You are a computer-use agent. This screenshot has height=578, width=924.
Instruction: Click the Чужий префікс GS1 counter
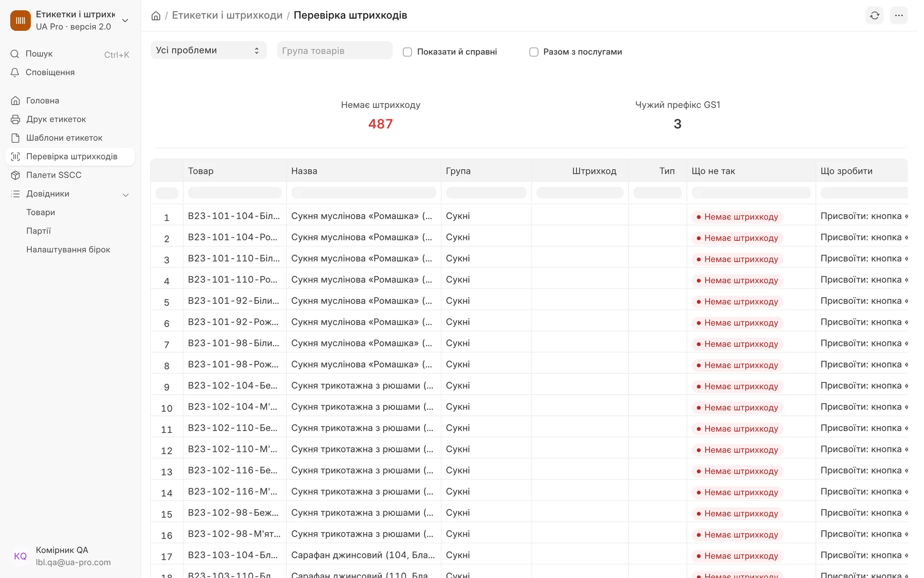[x=677, y=116]
